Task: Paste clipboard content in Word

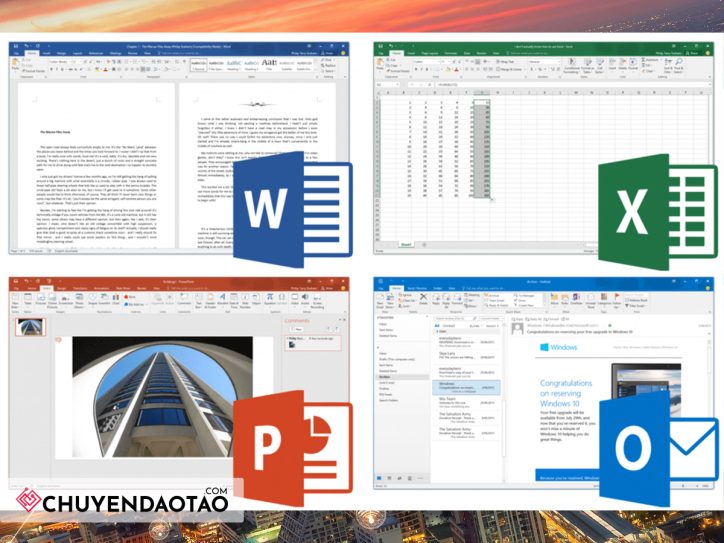Action: coord(15,65)
